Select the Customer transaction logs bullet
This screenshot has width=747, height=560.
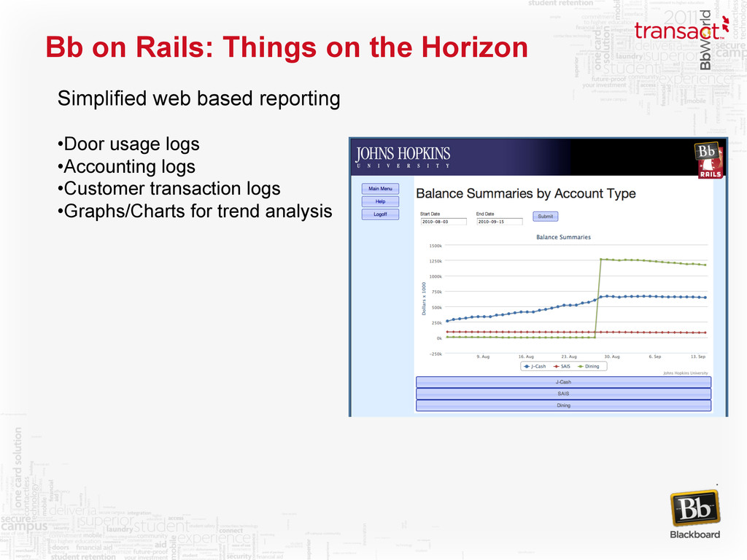click(169, 189)
